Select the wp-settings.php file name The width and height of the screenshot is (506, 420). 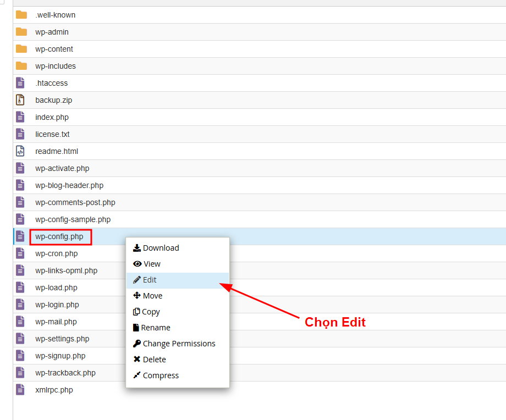click(62, 339)
